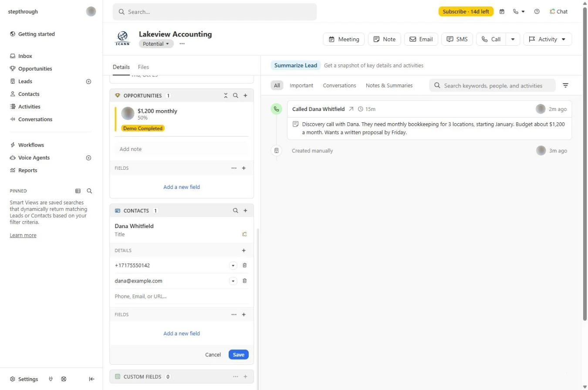Search opportunities with magnifier icon
Screen dimensions: 588x390
[x=235, y=95]
